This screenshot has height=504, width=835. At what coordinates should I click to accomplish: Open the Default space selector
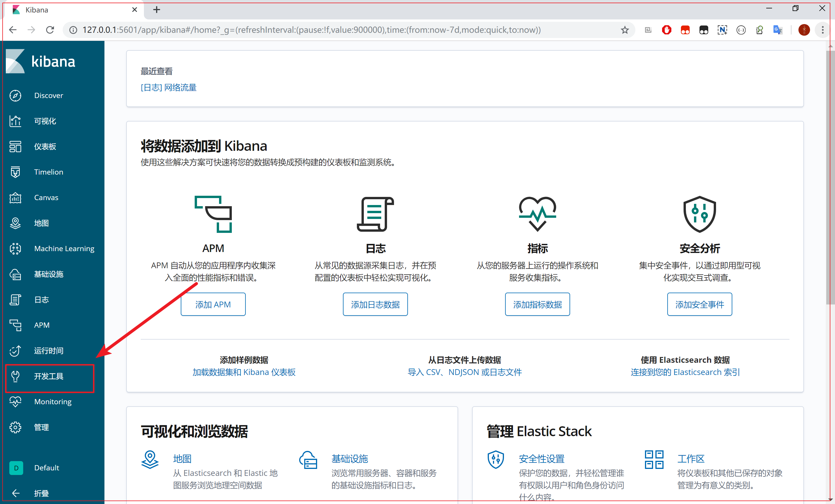(x=35, y=468)
